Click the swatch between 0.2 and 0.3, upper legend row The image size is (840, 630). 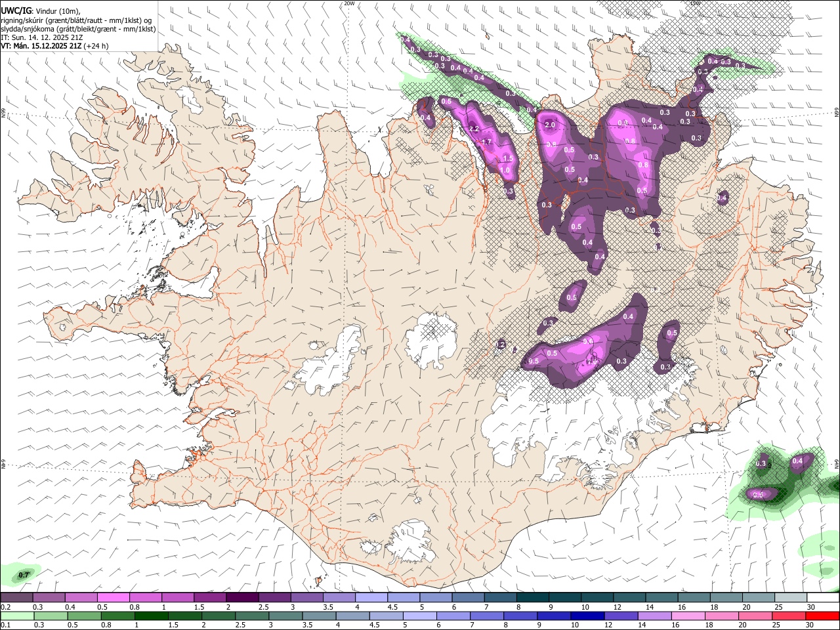click(x=16, y=598)
